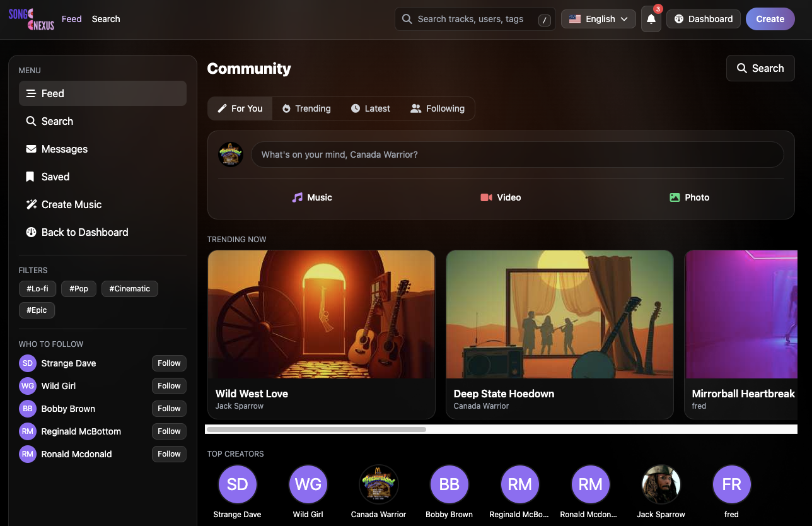812x526 pixels.
Task: Click the Create button in the header
Action: click(770, 19)
